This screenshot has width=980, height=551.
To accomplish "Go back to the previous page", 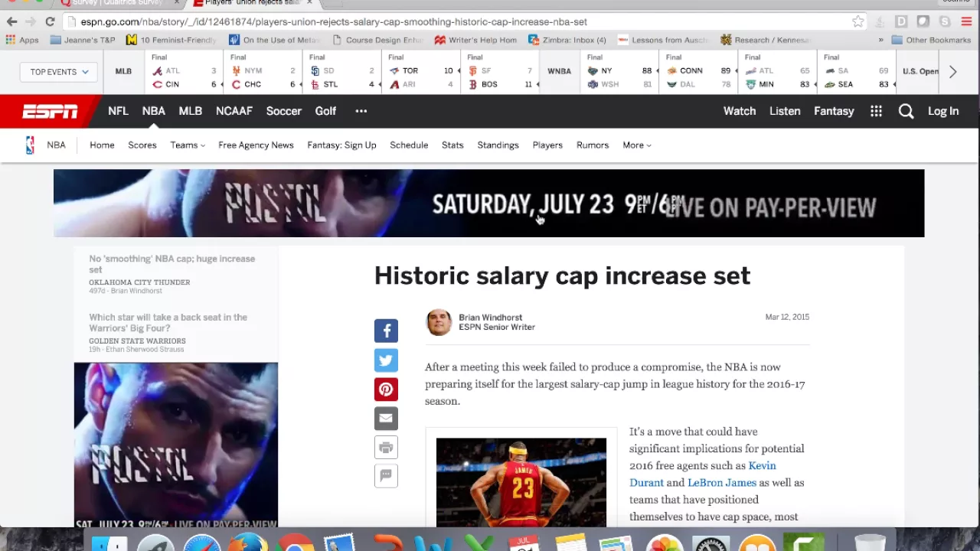I will click(x=11, y=21).
